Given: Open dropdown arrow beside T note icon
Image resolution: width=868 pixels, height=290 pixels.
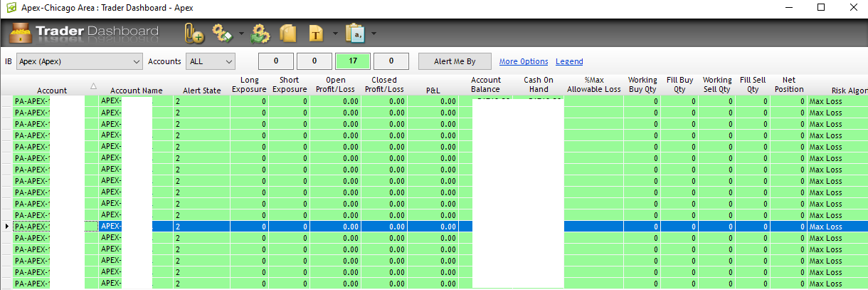Looking at the screenshot, I should tap(335, 33).
